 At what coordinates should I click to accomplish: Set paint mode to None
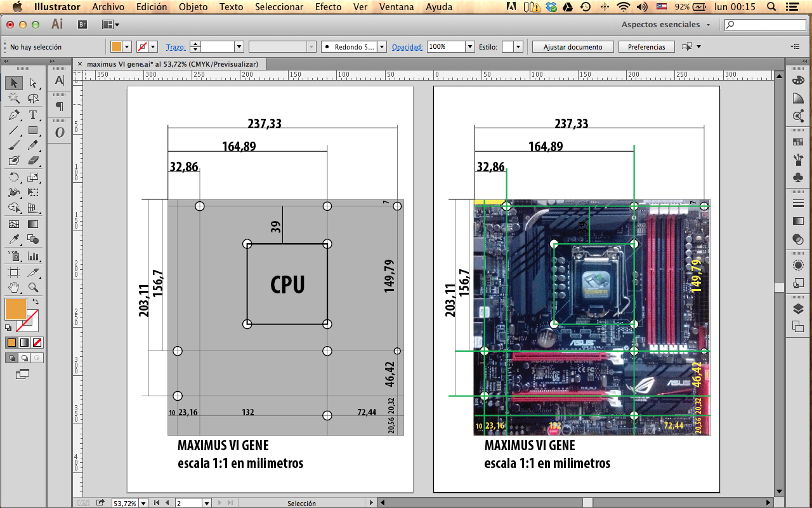(37, 342)
